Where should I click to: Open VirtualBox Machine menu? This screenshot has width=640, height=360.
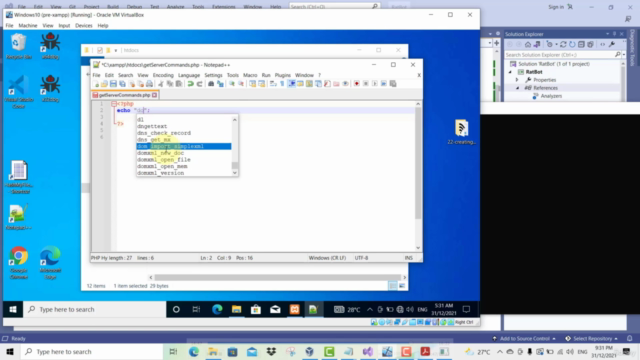(28, 25)
